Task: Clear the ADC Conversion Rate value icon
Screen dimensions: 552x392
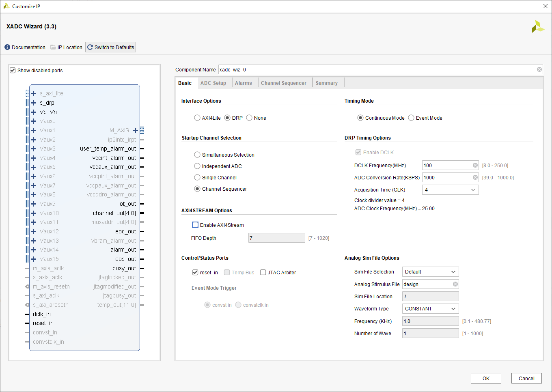Action: (475, 177)
